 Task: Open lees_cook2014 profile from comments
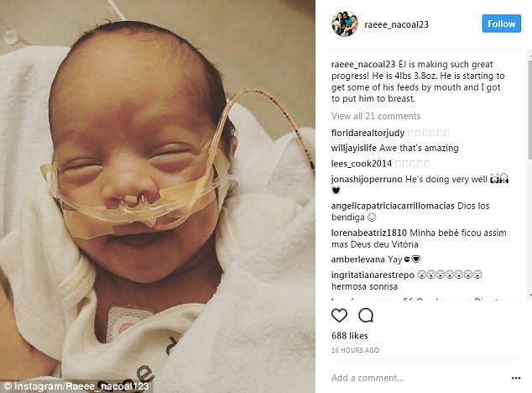pyautogui.click(x=362, y=164)
